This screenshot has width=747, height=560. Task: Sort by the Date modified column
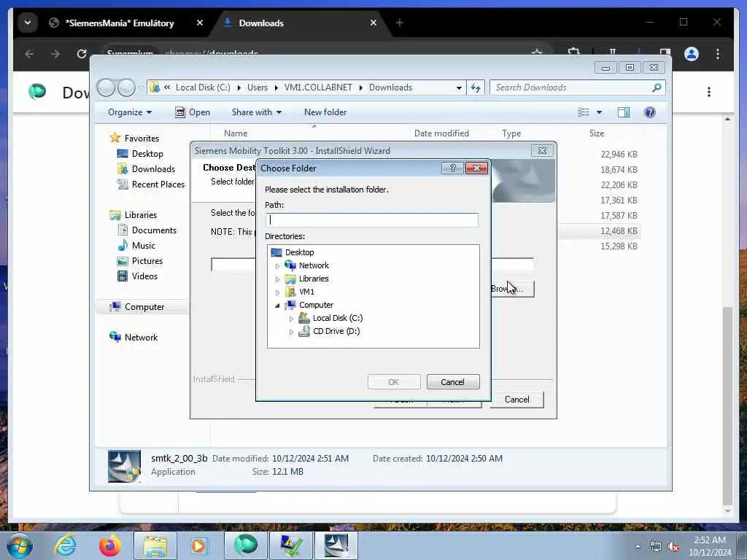[x=441, y=133]
